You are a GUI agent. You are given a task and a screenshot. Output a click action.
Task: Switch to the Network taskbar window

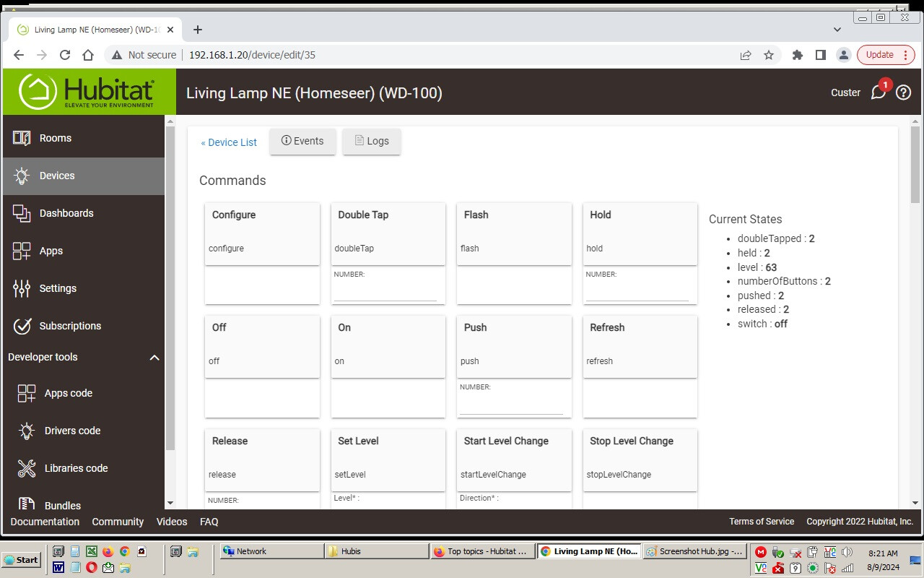click(271, 551)
